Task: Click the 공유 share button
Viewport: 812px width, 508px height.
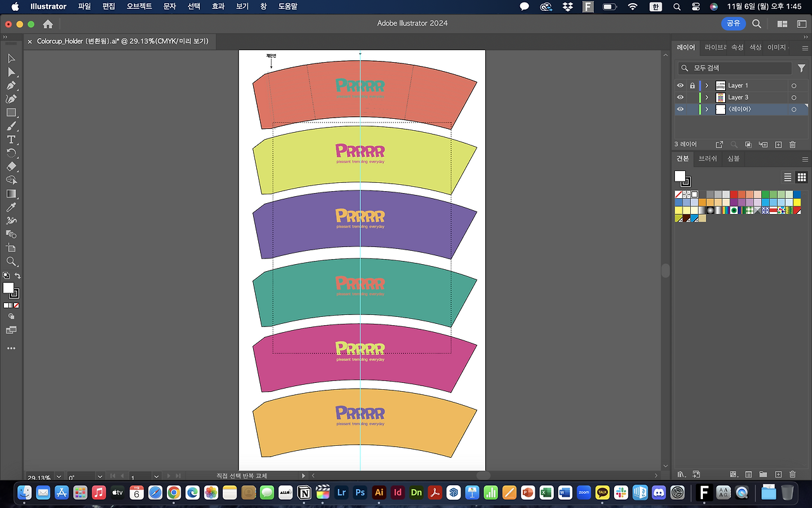Action: tap(733, 23)
